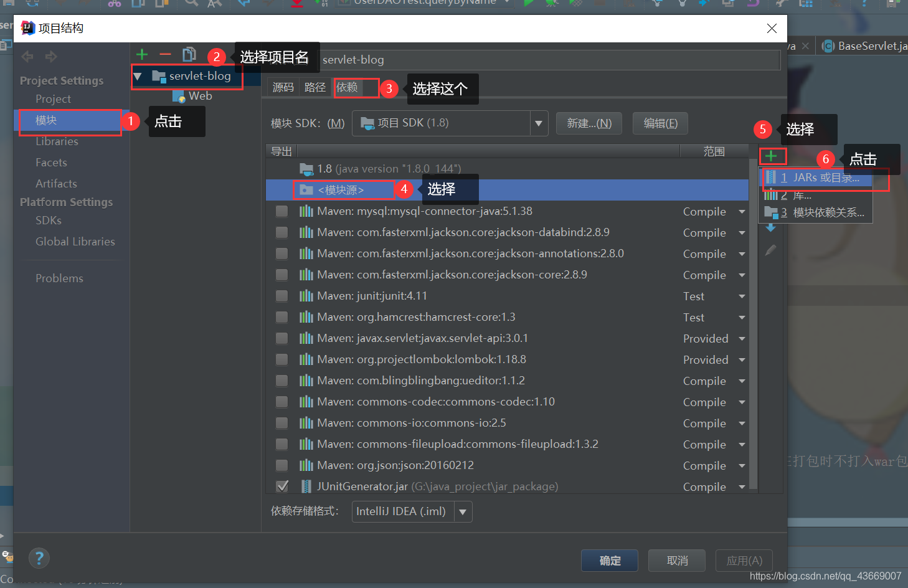Select the commons-fileupload:1.3.2 dependency row
The width and height of the screenshot is (908, 588).
507,444
